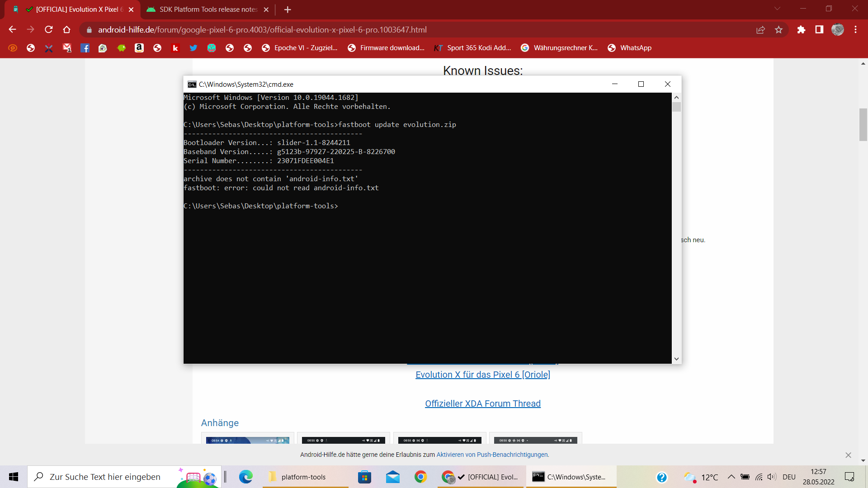Open the Chrome three-dot menu

856,30
